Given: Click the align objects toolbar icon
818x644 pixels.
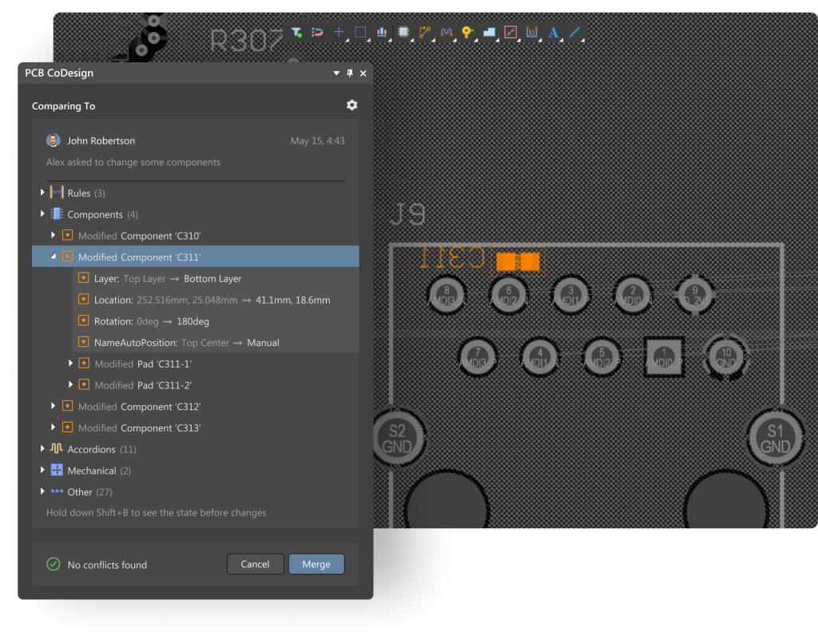Looking at the screenshot, I should [382, 33].
